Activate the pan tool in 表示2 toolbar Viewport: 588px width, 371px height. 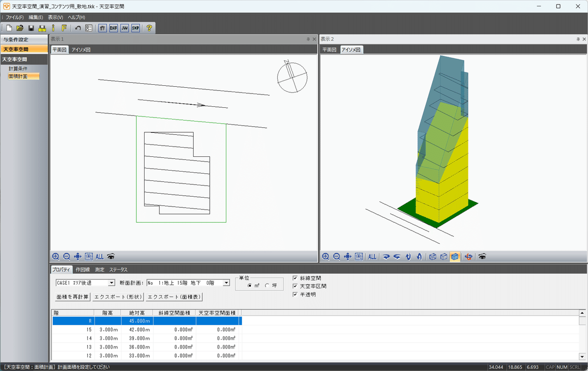tap(348, 256)
